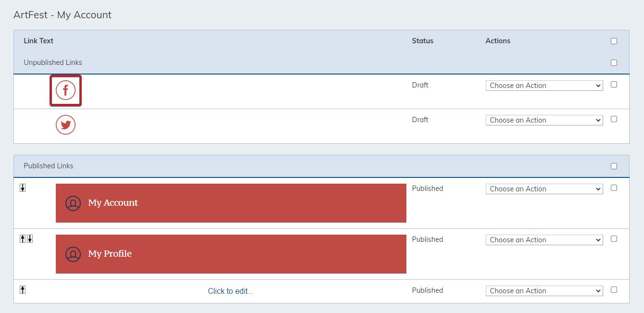Click the Status column header
The width and height of the screenshot is (644, 313).
point(423,41)
